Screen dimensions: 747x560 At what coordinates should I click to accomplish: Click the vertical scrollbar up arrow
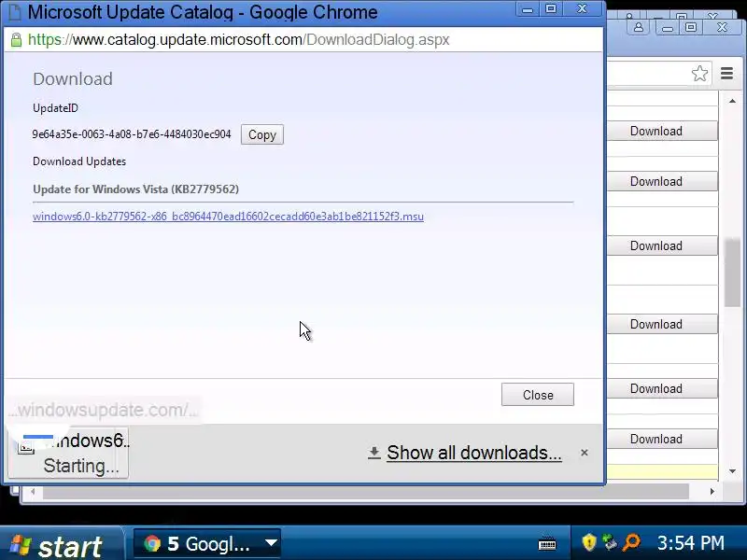point(732,101)
